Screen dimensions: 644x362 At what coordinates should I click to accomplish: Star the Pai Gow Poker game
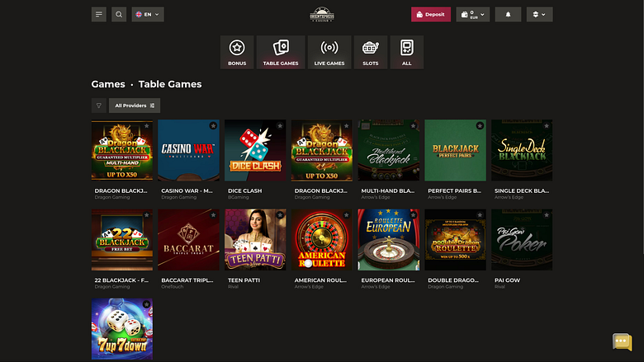(547, 215)
